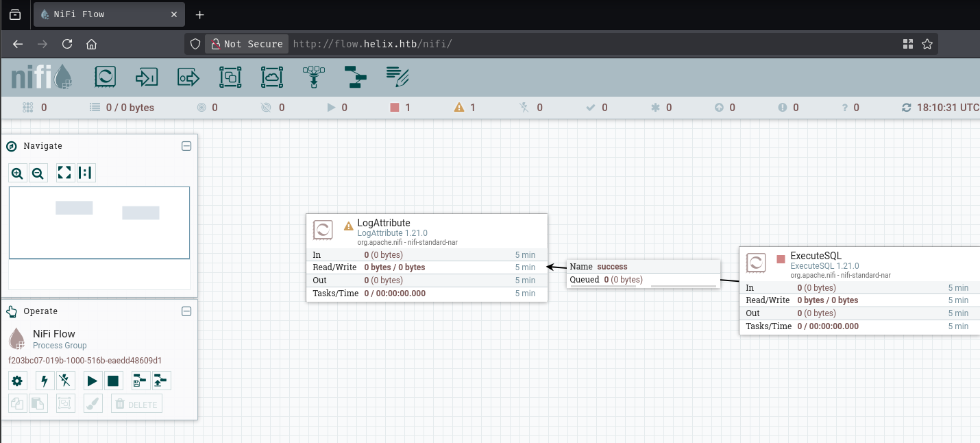Viewport: 980px width, 443px height.
Task: Select the Output Port toolbar icon
Action: [188, 77]
